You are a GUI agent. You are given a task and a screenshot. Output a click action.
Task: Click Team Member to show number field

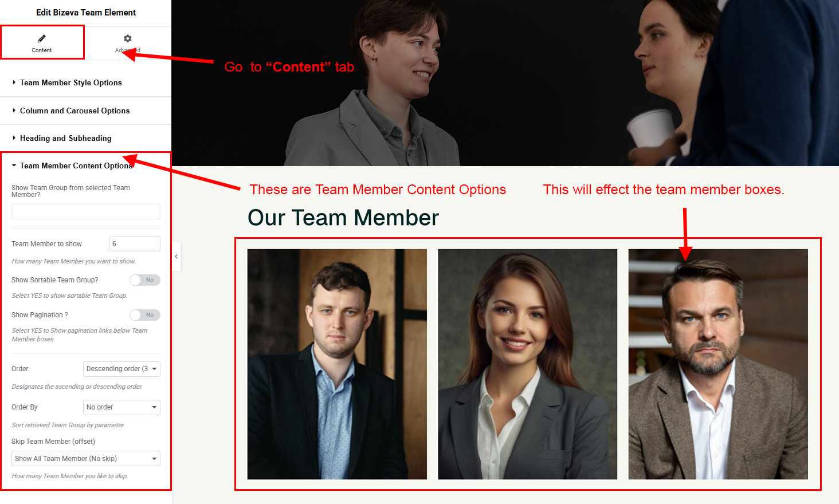pos(135,244)
